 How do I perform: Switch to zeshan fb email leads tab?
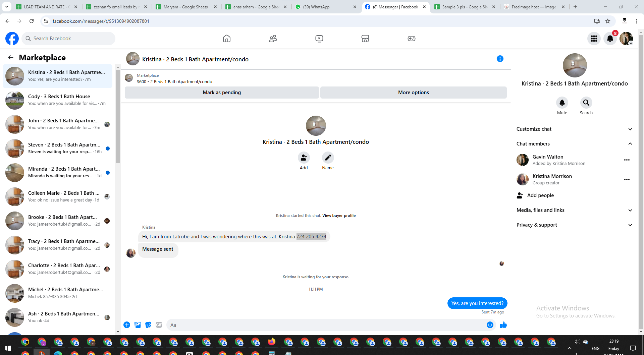(x=117, y=7)
